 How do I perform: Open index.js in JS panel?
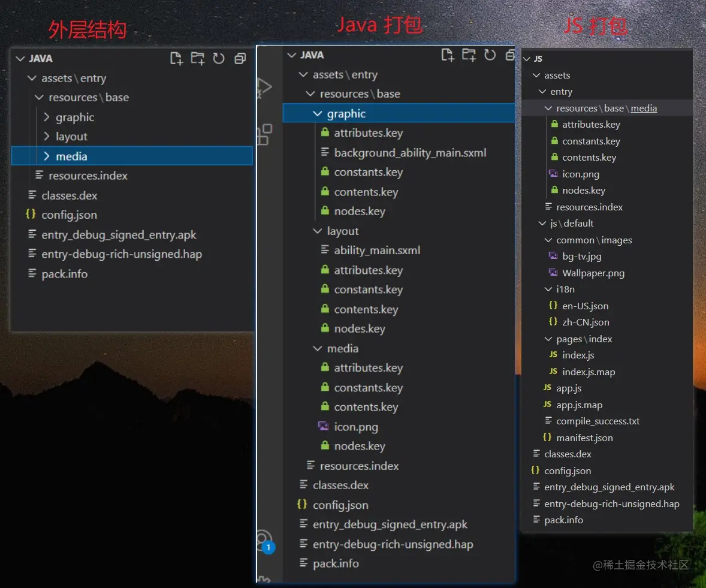point(578,355)
